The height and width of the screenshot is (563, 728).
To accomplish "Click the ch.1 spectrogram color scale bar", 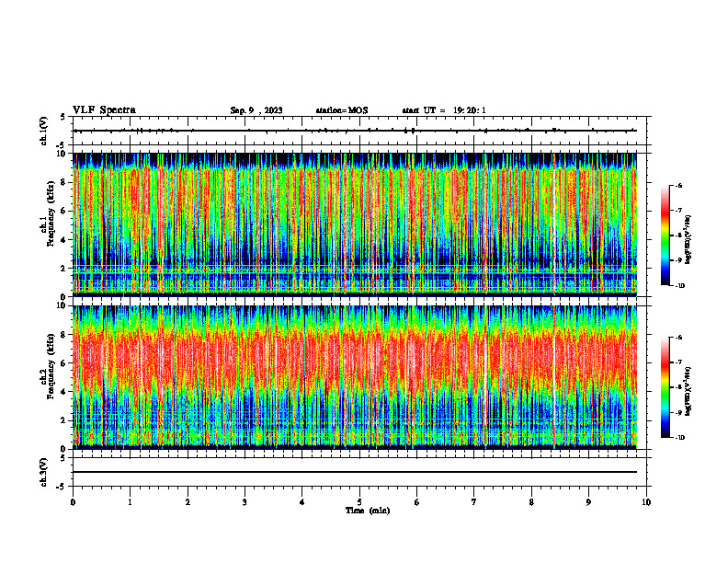I will (665, 236).
